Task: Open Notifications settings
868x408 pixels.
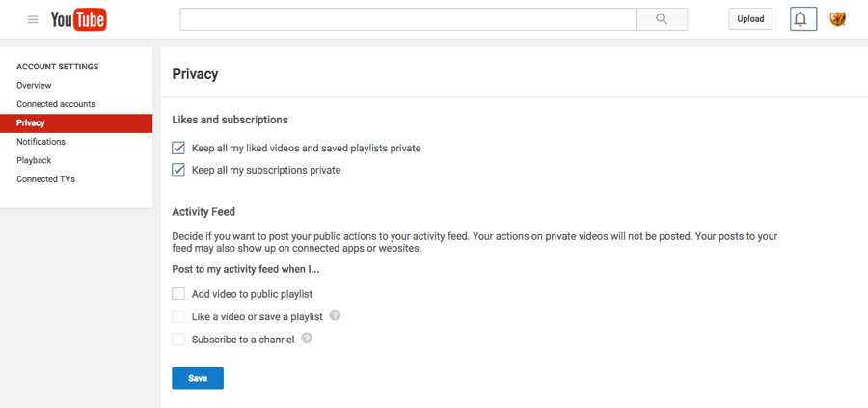Action: [x=41, y=142]
